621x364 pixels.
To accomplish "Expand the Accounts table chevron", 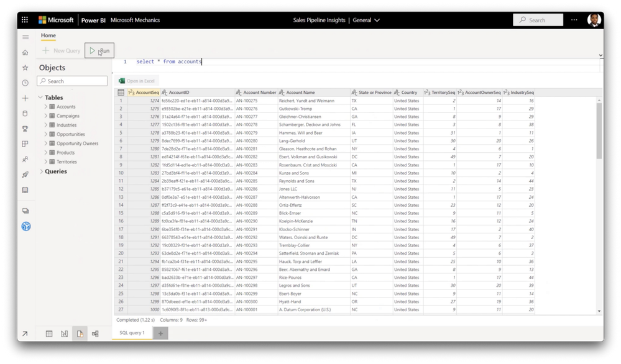I will coord(46,106).
